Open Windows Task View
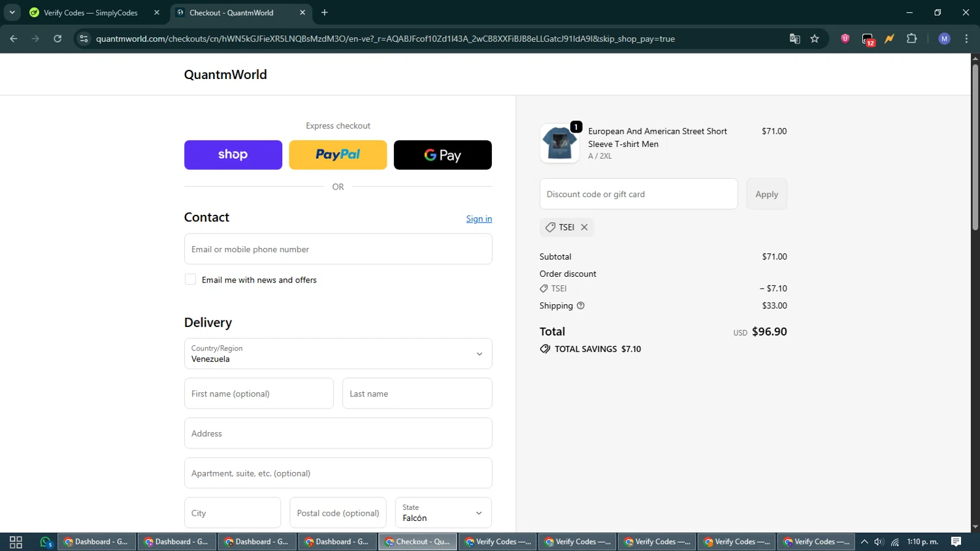The image size is (980, 551). tap(16, 542)
